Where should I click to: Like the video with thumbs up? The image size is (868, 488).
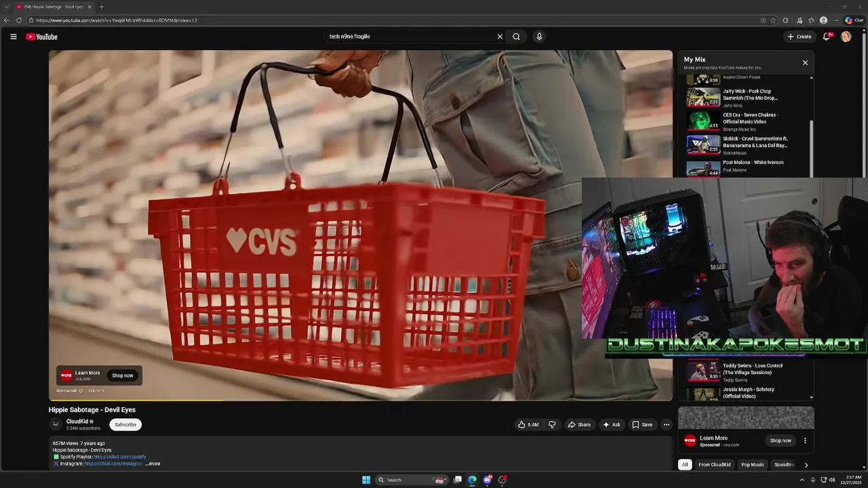[x=528, y=425]
